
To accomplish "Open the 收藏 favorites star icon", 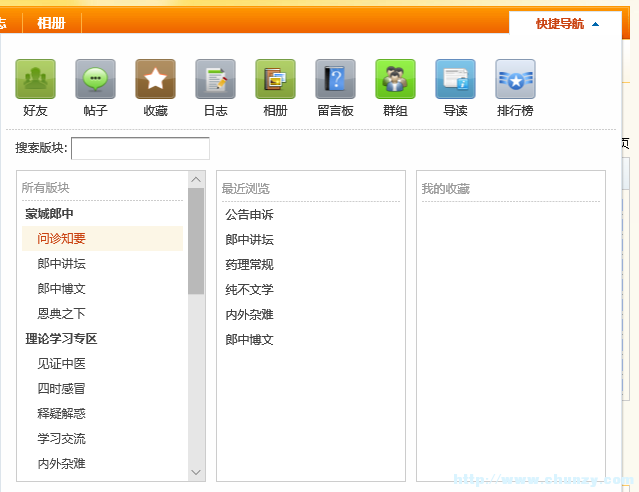I will pos(155,79).
